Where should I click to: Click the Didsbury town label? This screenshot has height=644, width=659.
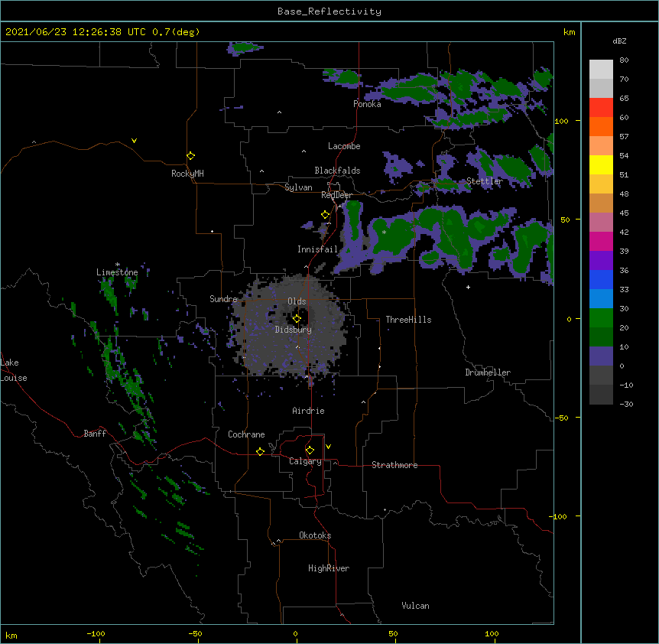[x=294, y=330]
